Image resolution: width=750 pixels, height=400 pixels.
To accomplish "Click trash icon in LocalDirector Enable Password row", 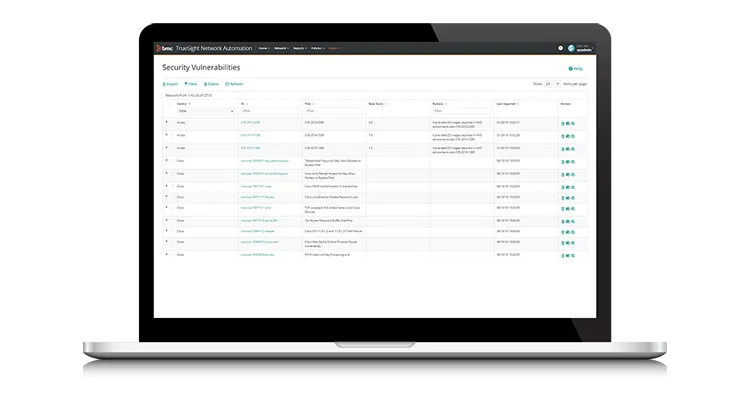I will click(562, 198).
